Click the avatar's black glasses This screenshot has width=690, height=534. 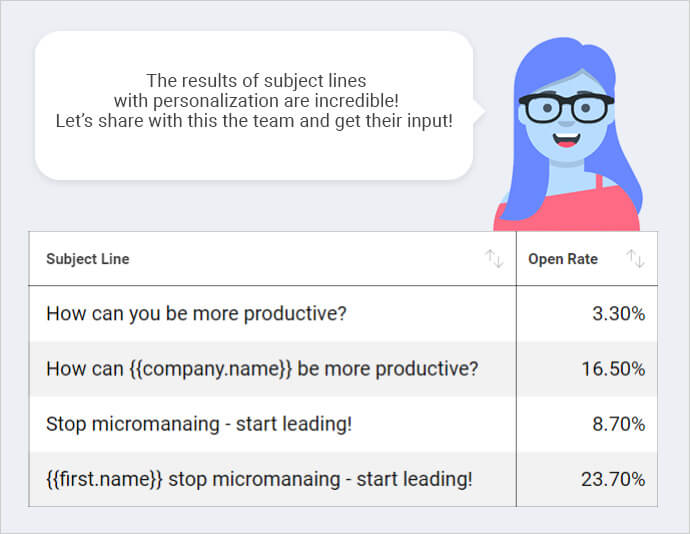[566, 107]
